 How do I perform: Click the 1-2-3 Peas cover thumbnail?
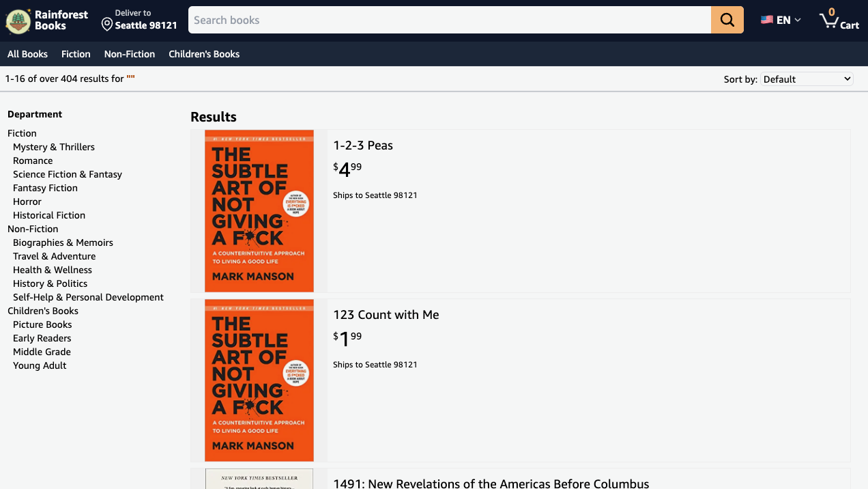[x=259, y=210]
